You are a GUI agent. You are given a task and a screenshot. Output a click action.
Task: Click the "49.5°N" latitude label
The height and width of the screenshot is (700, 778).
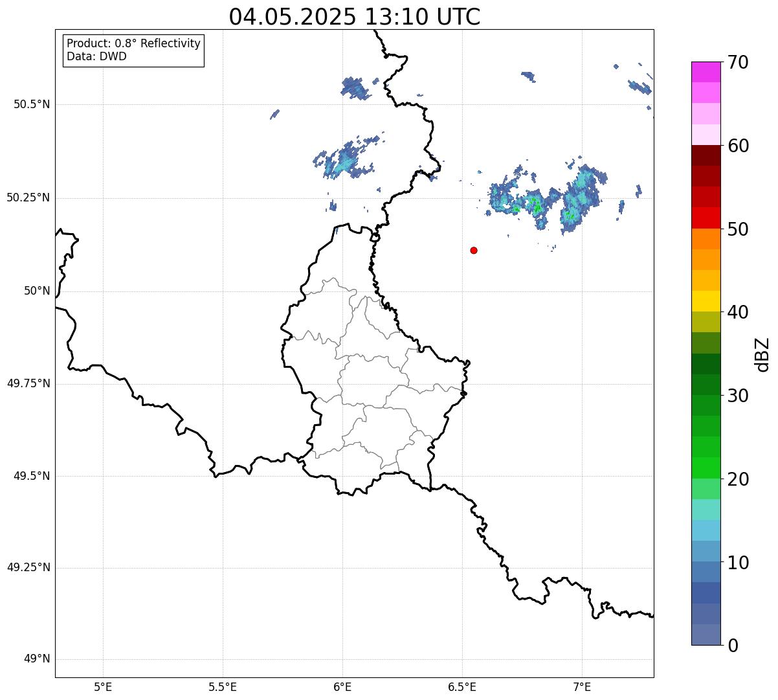pos(32,476)
